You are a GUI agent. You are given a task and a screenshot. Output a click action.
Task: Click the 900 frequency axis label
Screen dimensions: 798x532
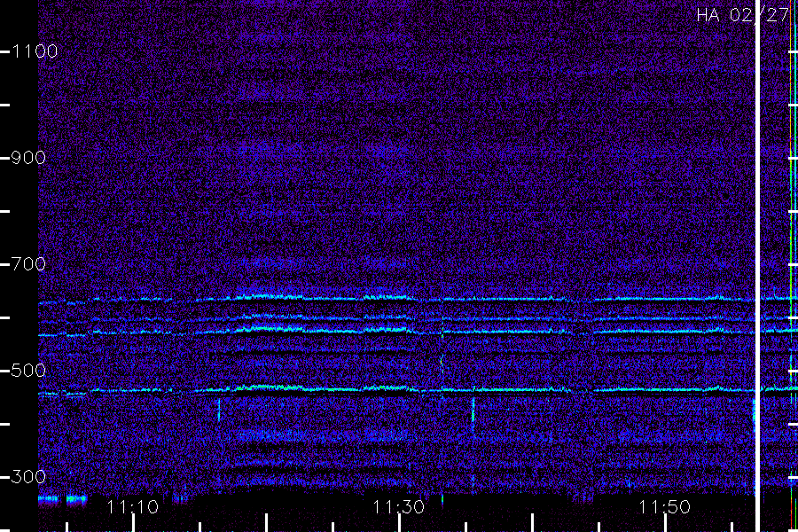pyautogui.click(x=28, y=158)
